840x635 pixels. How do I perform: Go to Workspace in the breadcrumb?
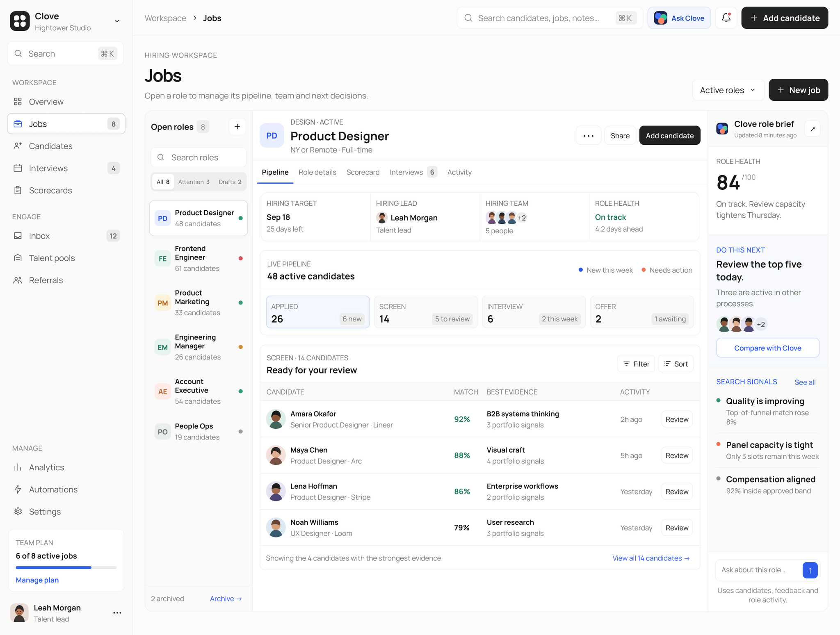point(165,18)
